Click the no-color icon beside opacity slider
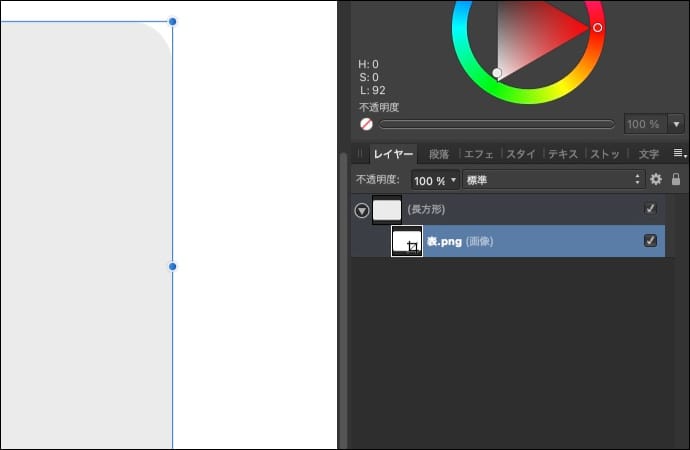Screen dimensions: 690x450 (366, 124)
